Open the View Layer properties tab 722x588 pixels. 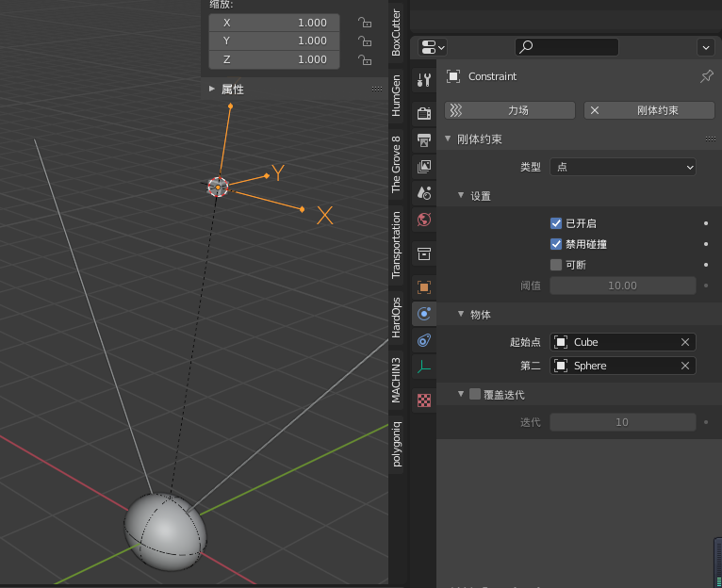click(423, 166)
